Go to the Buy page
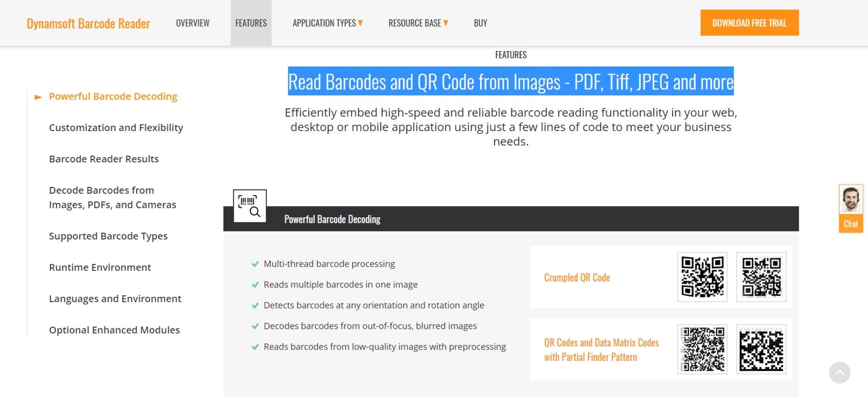The width and height of the screenshot is (868, 398). 480,23
